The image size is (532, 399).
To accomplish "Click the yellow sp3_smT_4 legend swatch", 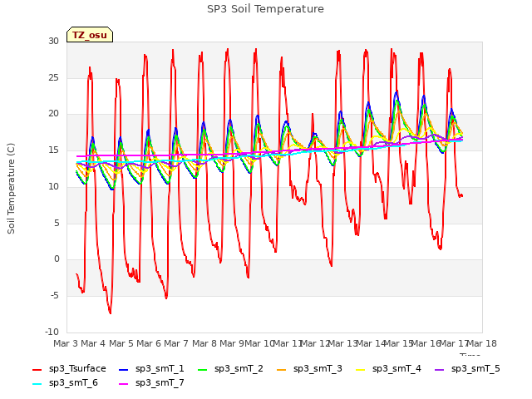I will (x=361, y=369).
